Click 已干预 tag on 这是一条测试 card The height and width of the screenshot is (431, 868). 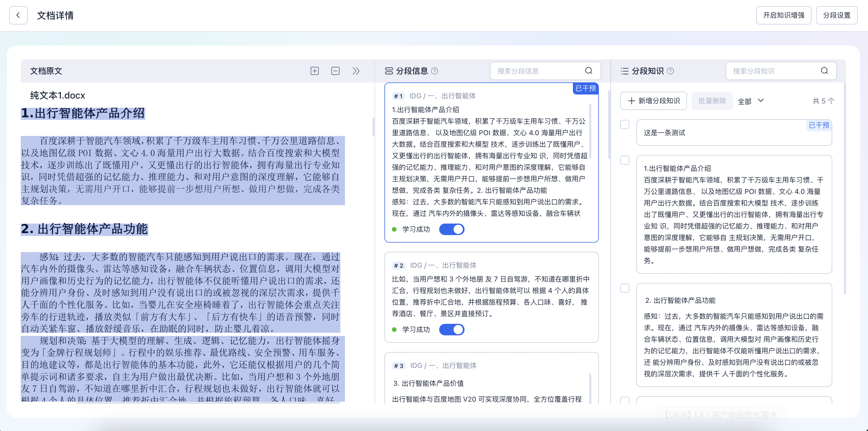819,125
